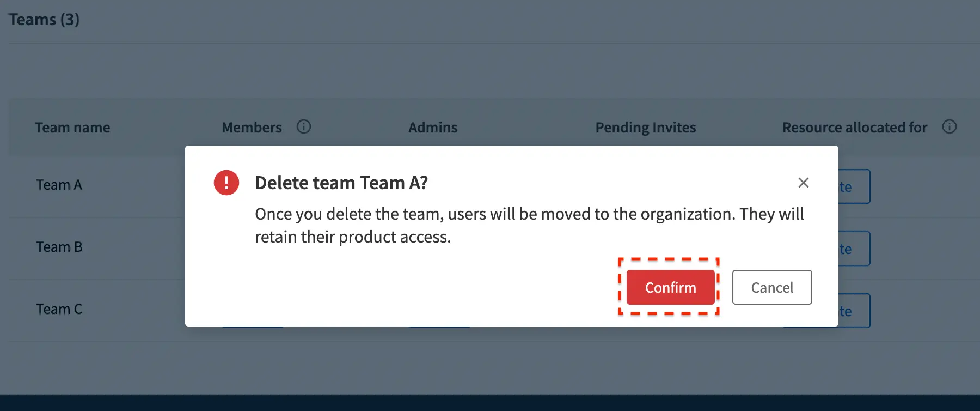
Task: Click the Pending Invites column header
Action: pos(645,128)
